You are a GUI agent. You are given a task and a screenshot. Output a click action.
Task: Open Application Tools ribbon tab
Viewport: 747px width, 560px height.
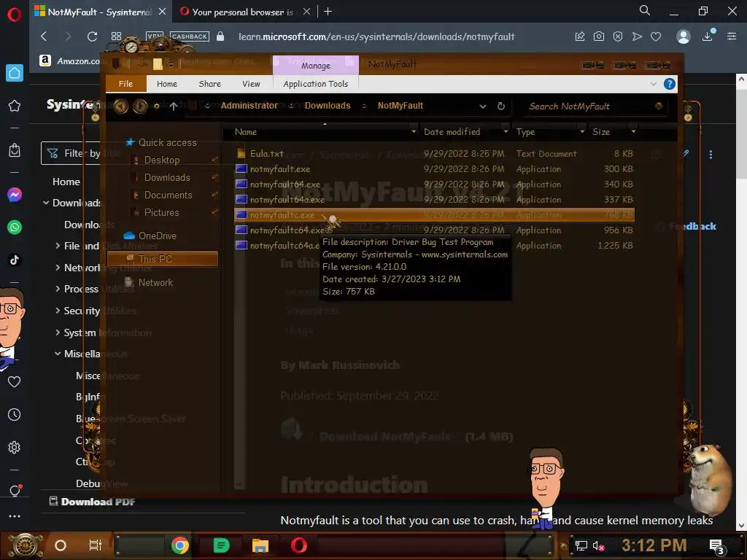click(x=315, y=84)
